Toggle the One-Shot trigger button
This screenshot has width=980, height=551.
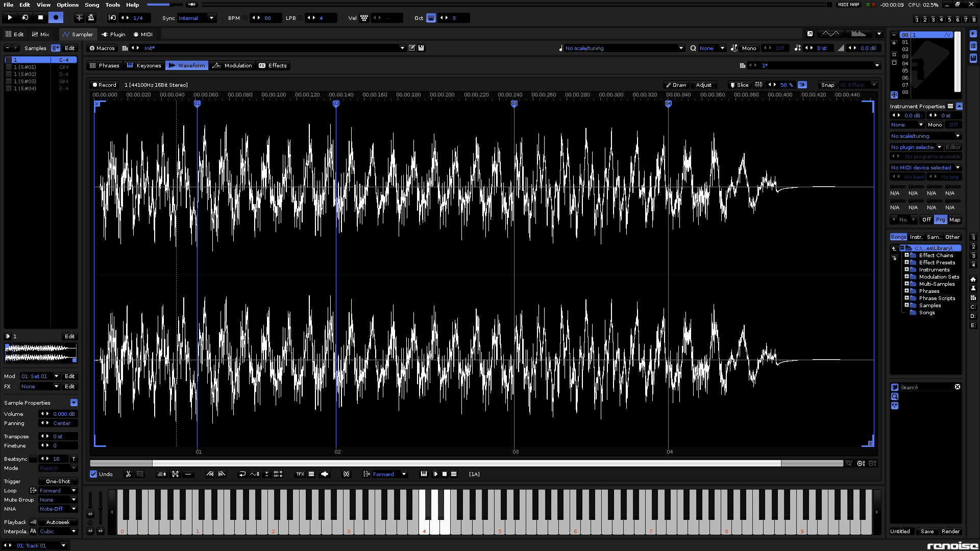pyautogui.click(x=58, y=481)
